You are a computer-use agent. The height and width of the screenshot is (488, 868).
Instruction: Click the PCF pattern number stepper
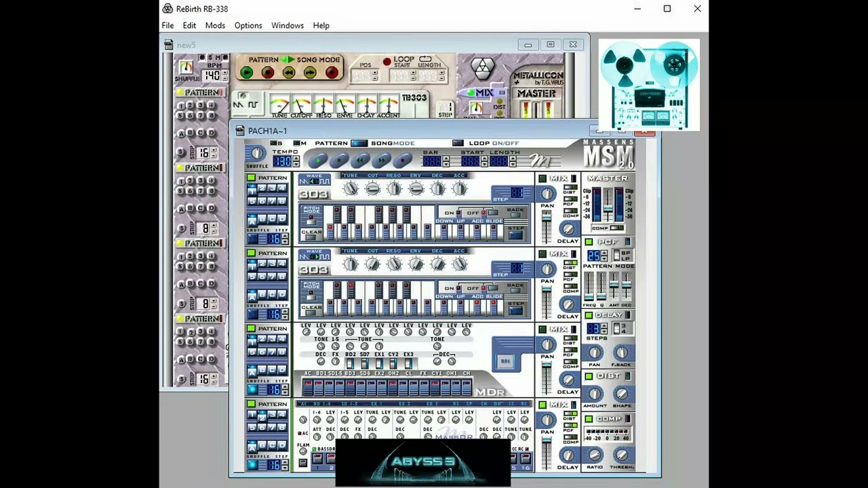tap(604, 256)
